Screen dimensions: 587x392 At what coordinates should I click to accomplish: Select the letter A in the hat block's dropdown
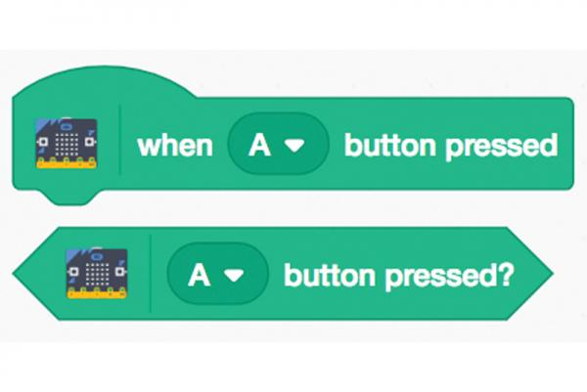259,145
